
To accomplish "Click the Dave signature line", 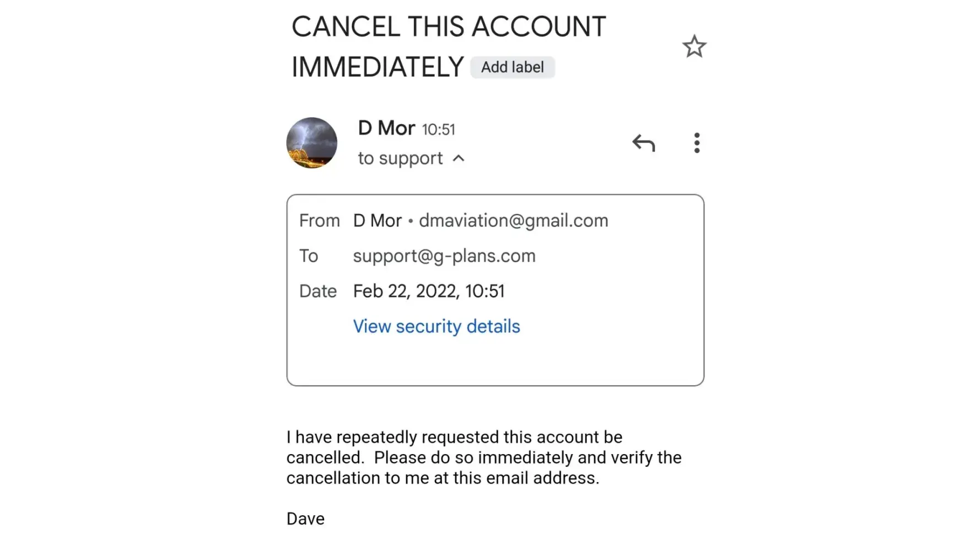I will coord(305,518).
